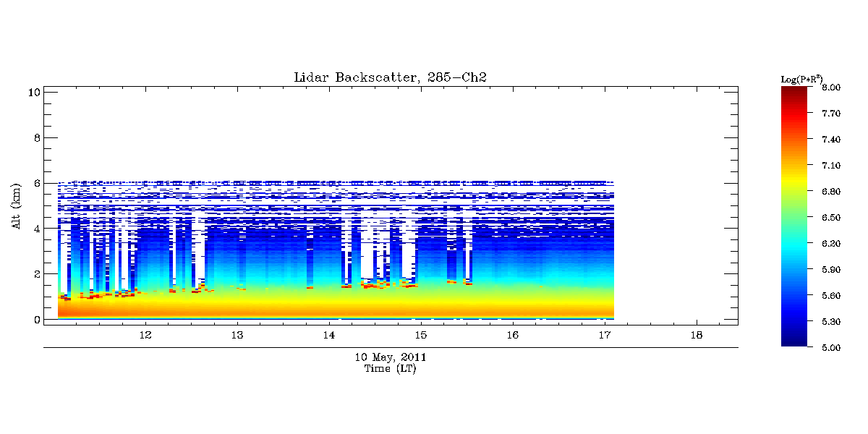Click the y-axis tick label 0
The image size is (868, 434).
[x=35, y=319]
